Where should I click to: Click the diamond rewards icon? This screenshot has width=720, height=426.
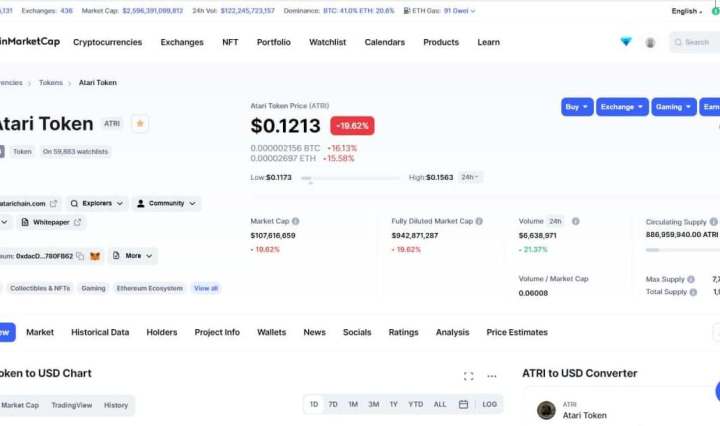(x=626, y=42)
